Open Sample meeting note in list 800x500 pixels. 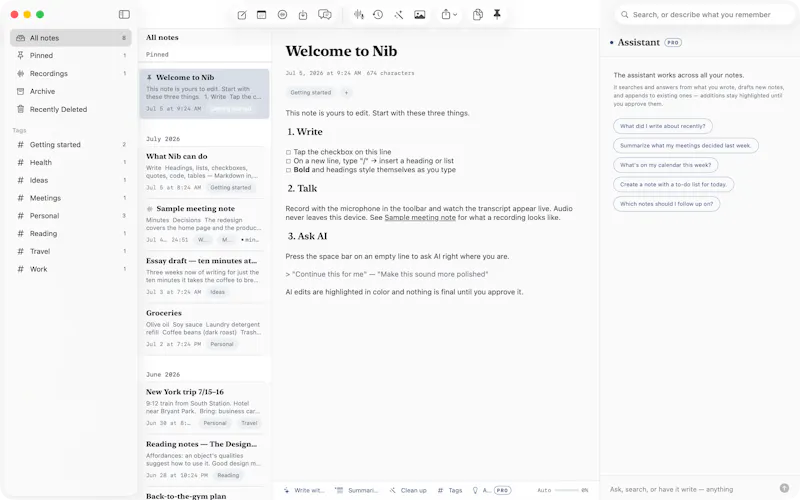coord(204,225)
